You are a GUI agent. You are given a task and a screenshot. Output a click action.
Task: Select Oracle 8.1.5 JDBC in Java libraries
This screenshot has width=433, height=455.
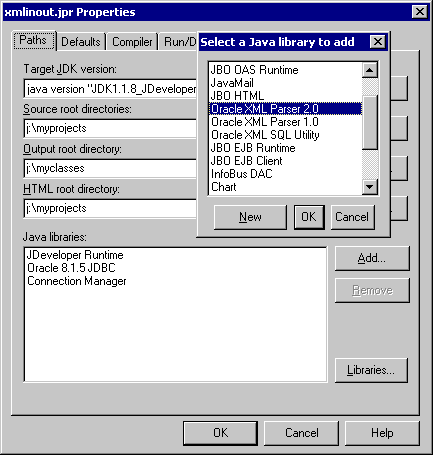(x=71, y=268)
